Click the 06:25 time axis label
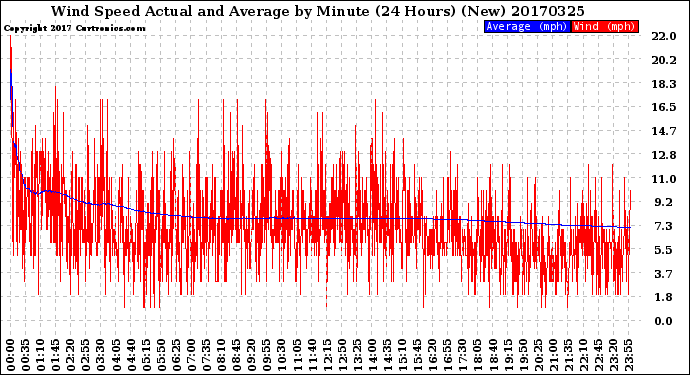Image resolution: width=690 pixels, height=375 pixels. (176, 355)
